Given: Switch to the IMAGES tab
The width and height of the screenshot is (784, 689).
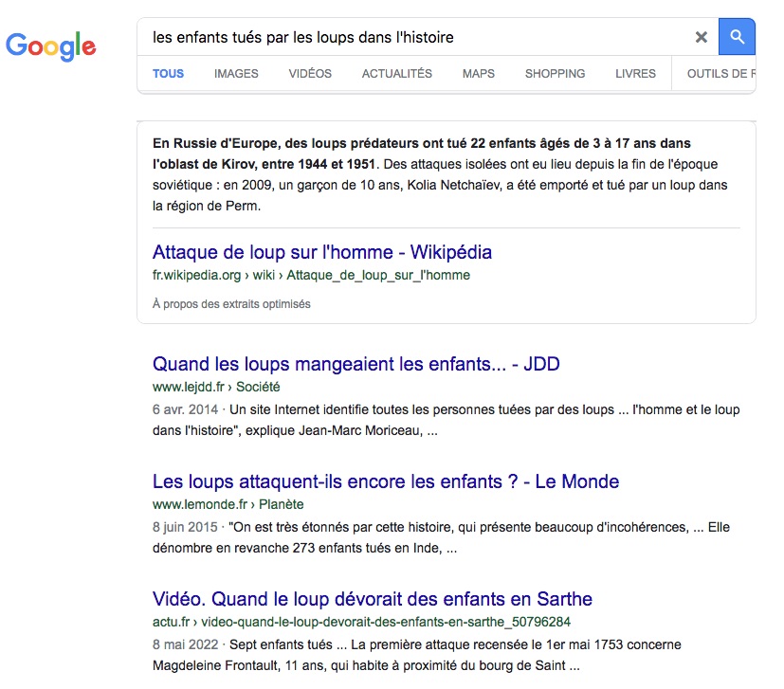Looking at the screenshot, I should coord(236,74).
